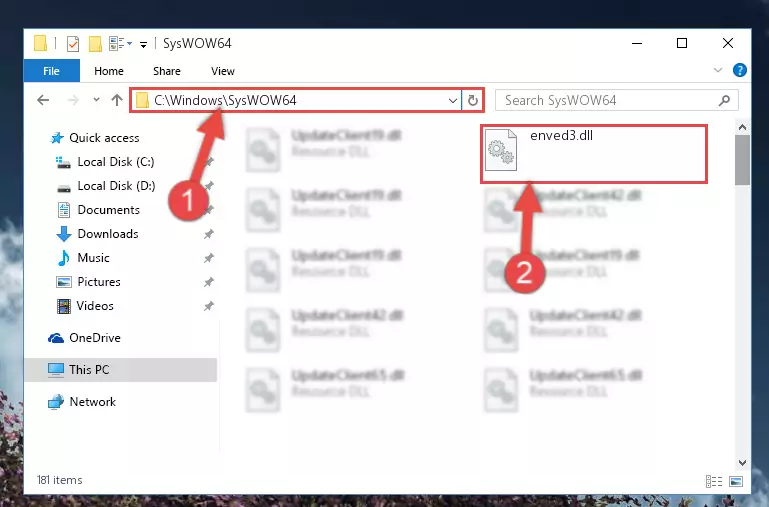The width and height of the screenshot is (769, 507).
Task: Open the Customize Quick Access Toolbar dropdown
Action: [143, 45]
